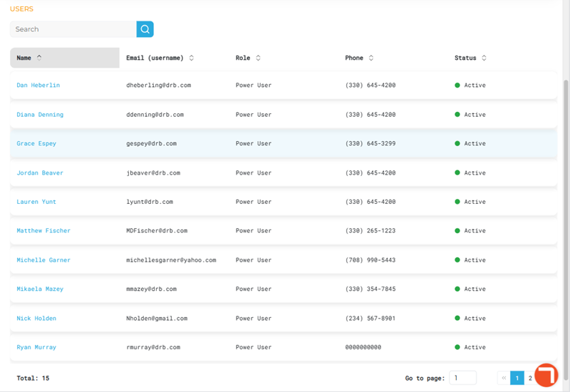
Task: Click the Go to page input
Action: coord(462,378)
